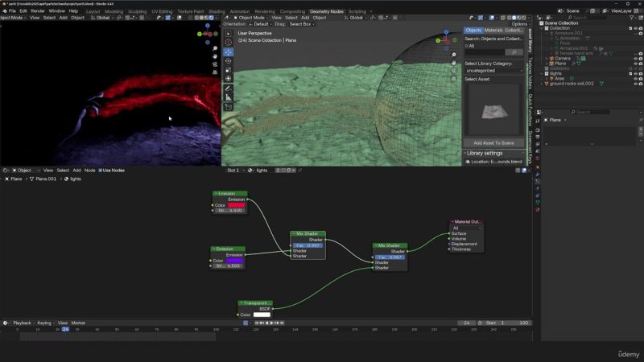This screenshot has width=644, height=362.
Task: Open the Materials tab in asset panel
Action: pos(493,31)
